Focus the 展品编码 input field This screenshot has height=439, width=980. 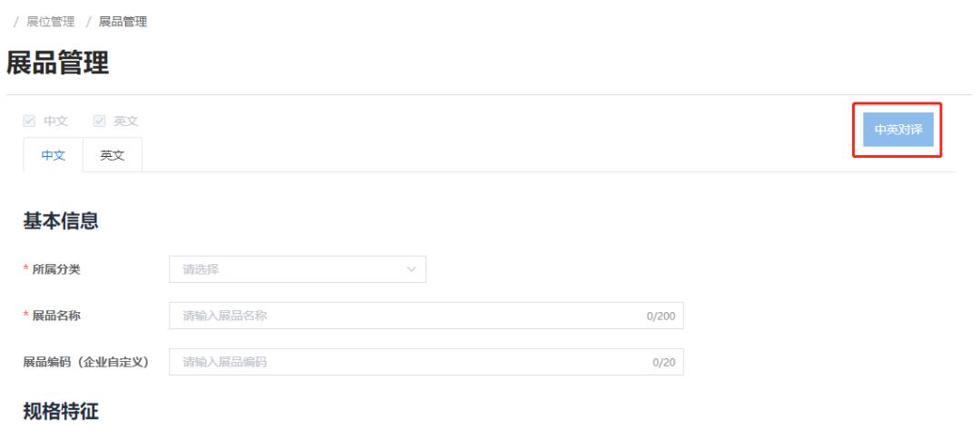pos(408,362)
